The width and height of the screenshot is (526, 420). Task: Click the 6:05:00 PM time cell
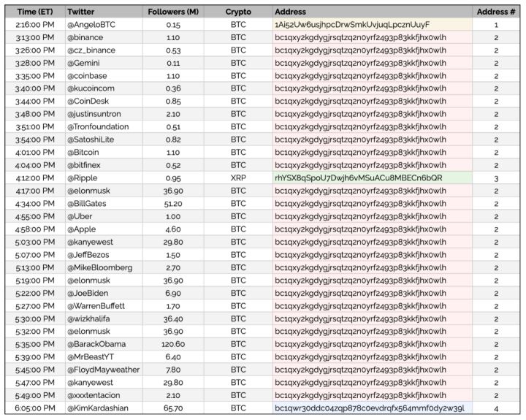click(x=34, y=408)
